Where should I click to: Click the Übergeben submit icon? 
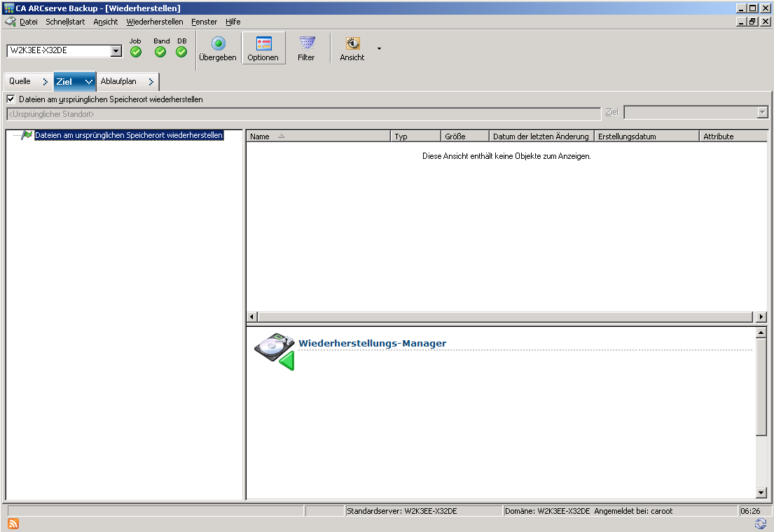(218, 43)
